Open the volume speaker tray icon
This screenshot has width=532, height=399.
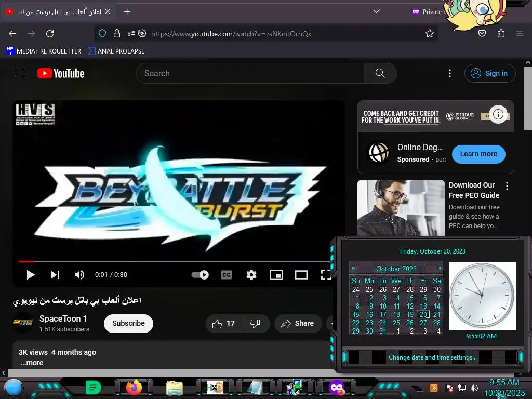474,388
